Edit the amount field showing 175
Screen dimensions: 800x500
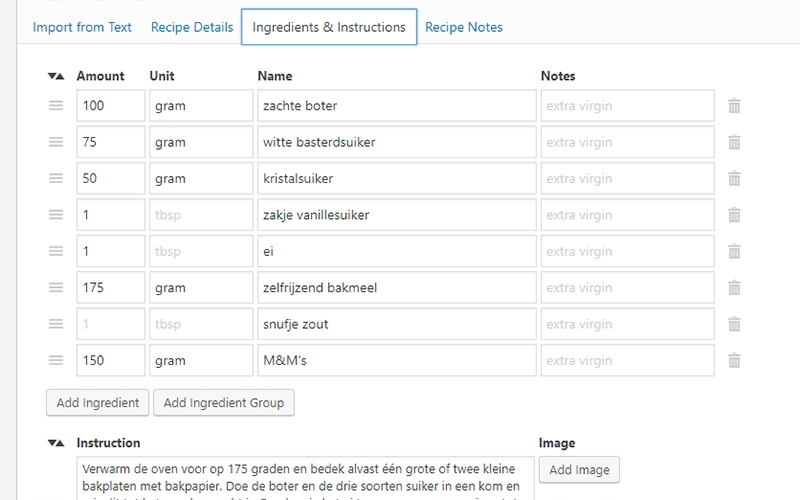click(x=111, y=288)
